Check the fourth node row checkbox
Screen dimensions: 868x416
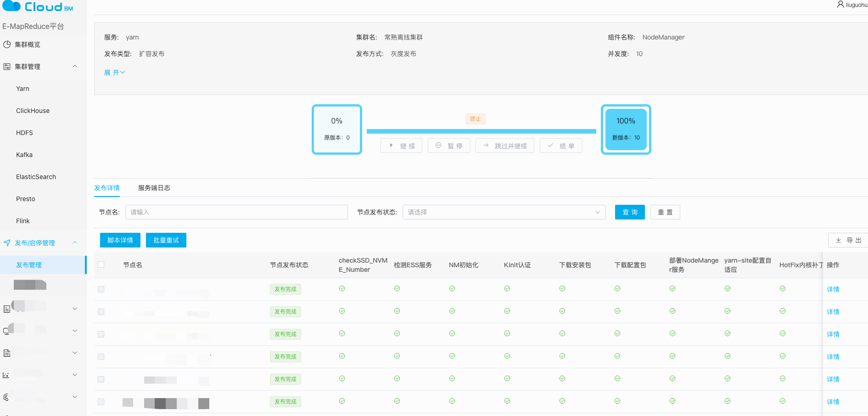pos(101,357)
